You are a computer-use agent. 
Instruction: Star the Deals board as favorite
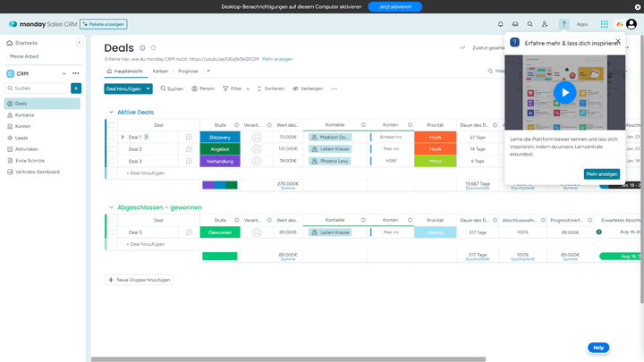(153, 47)
